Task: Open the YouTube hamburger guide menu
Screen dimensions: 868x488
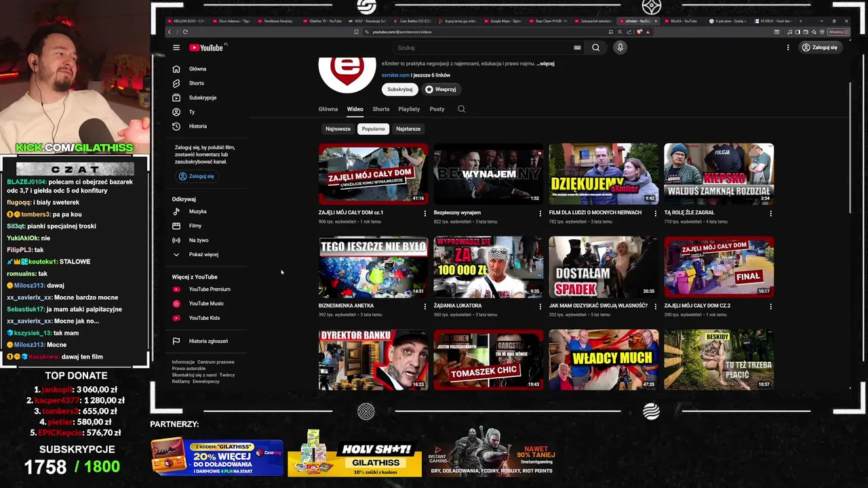Action: click(x=176, y=47)
